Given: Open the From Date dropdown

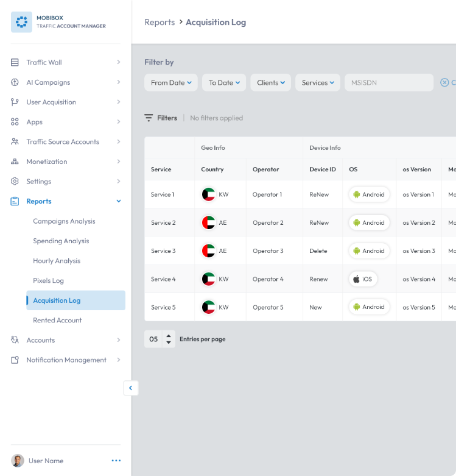Looking at the screenshot, I should [x=171, y=82].
